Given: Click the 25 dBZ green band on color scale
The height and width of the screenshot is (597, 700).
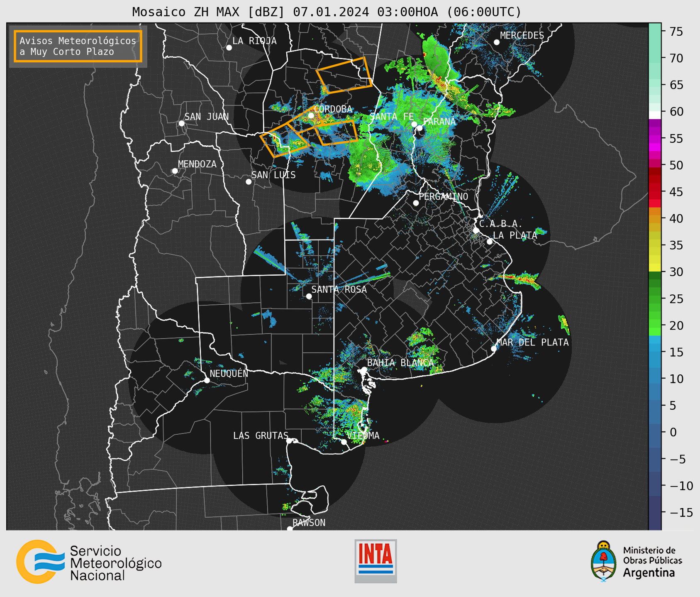Looking at the screenshot, I should click(655, 298).
